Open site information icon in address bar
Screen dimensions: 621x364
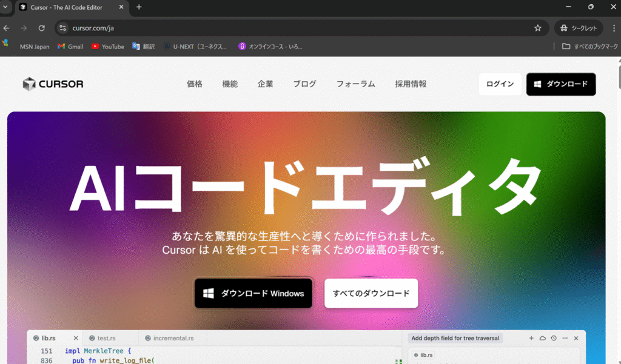[62, 28]
